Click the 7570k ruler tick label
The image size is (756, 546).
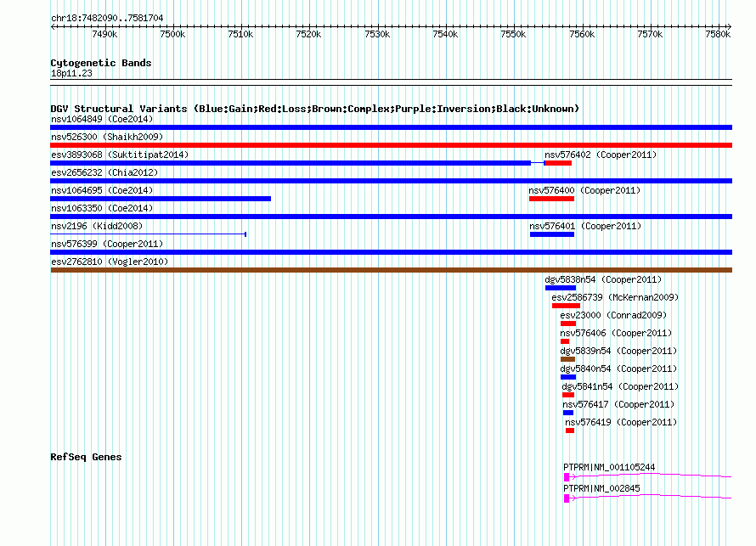pyautogui.click(x=650, y=34)
